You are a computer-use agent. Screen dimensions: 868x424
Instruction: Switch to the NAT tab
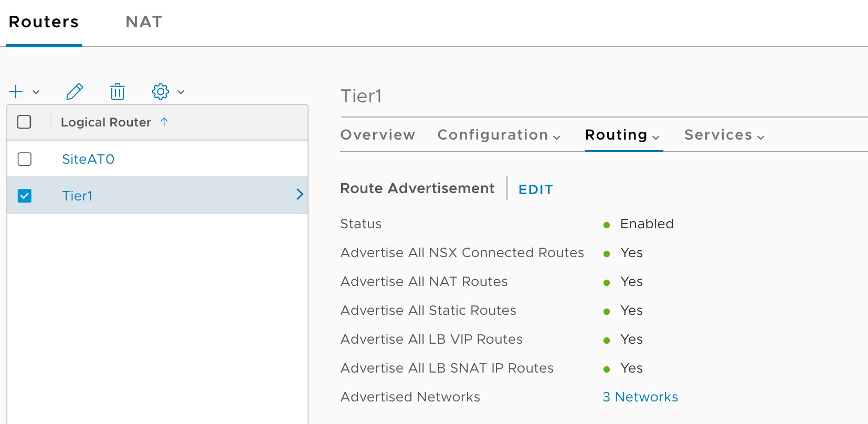click(144, 22)
